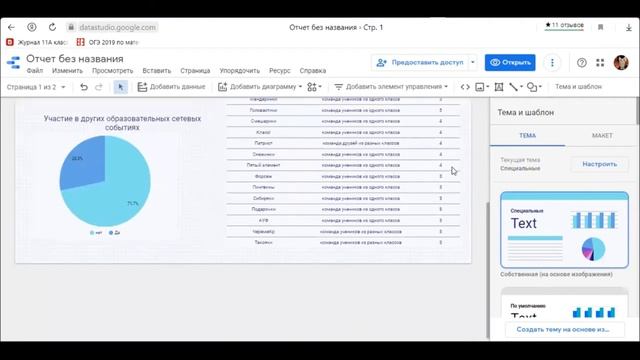Undo the last action

(x=84, y=87)
